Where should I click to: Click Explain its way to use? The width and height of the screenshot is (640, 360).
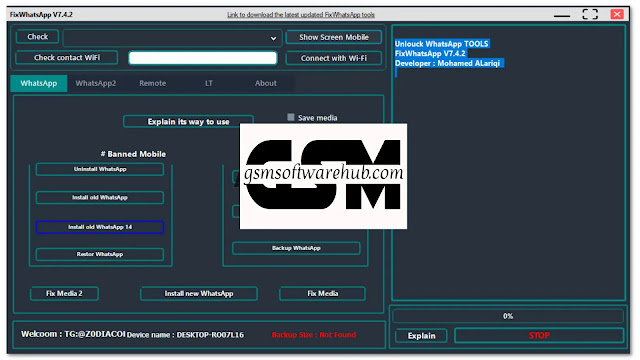[x=188, y=122]
